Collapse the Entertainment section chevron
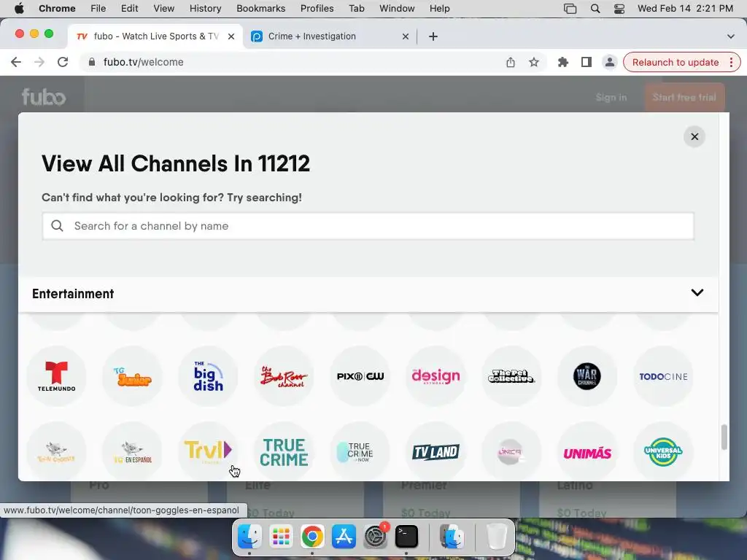Viewport: 747px width, 560px height. [x=697, y=292]
